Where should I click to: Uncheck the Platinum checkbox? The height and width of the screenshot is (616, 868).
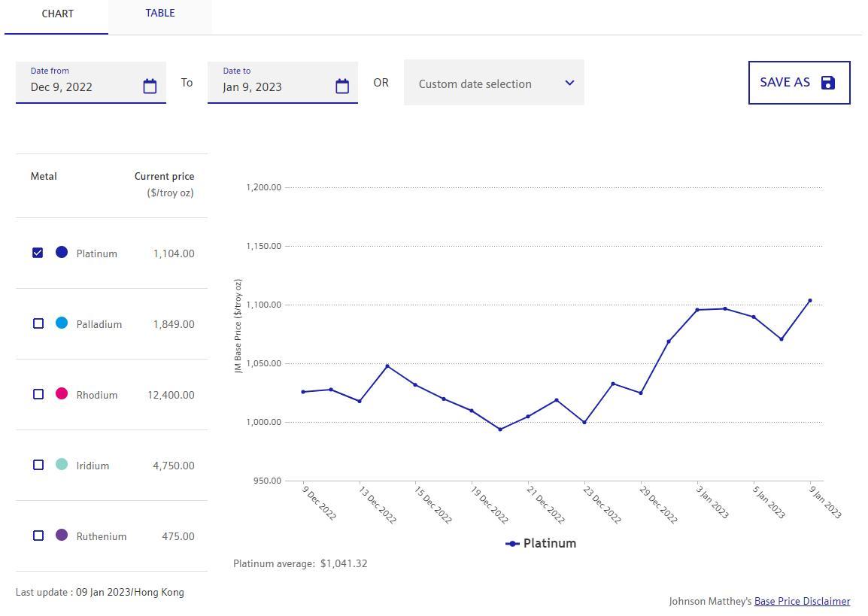(x=38, y=253)
